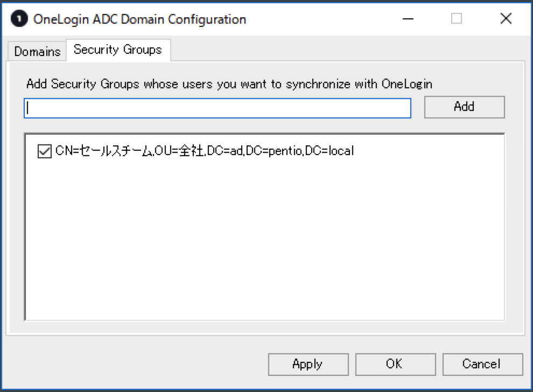This screenshot has height=392, width=533.
Task: Select the CN=セールスチーム,OU=全社 list entry text
Action: 205,151
